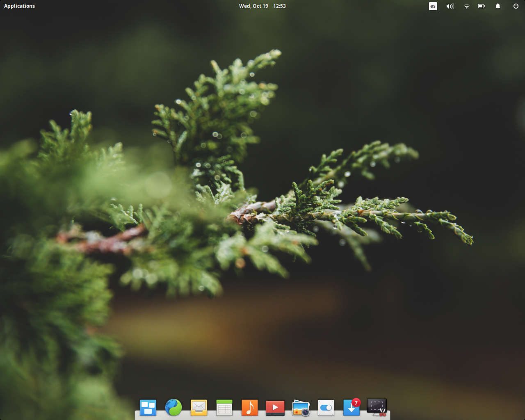Open the notifications bell indicator
The width and height of the screenshot is (525, 420).
498,6
